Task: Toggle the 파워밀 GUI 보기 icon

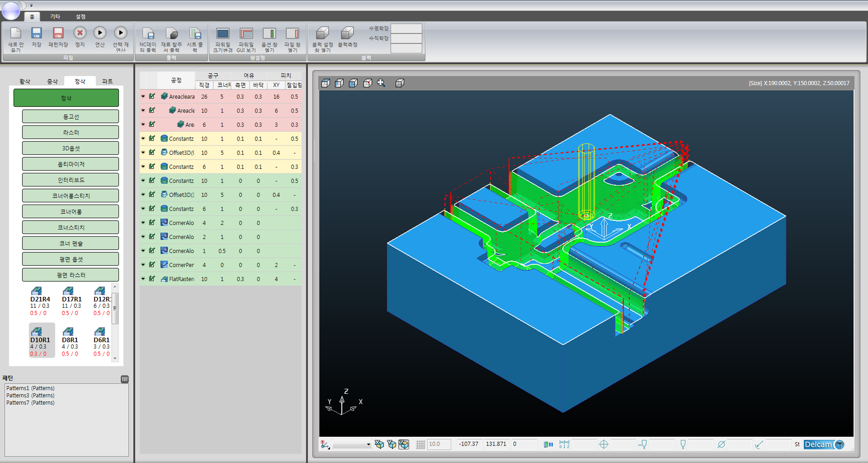Action: (x=246, y=33)
